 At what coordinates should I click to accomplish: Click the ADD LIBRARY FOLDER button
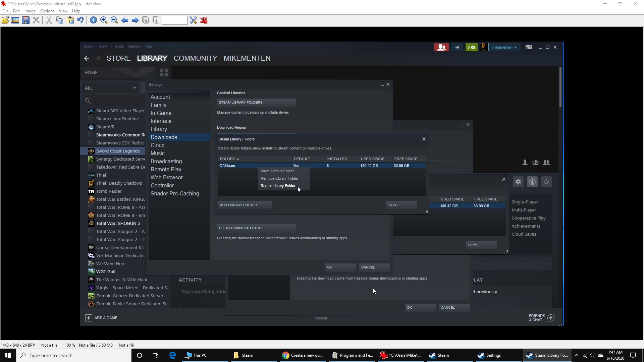click(245, 205)
